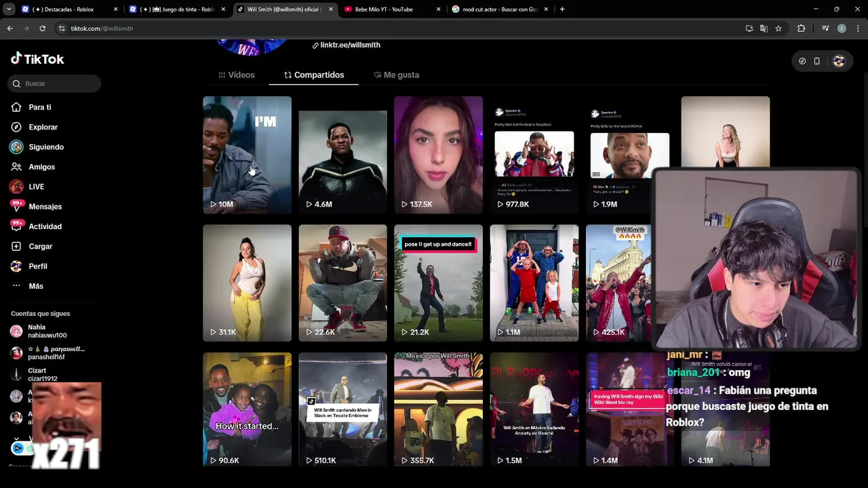Viewport: 868px width, 488px height.
Task: Go to Para ti feed
Action: click(31, 107)
